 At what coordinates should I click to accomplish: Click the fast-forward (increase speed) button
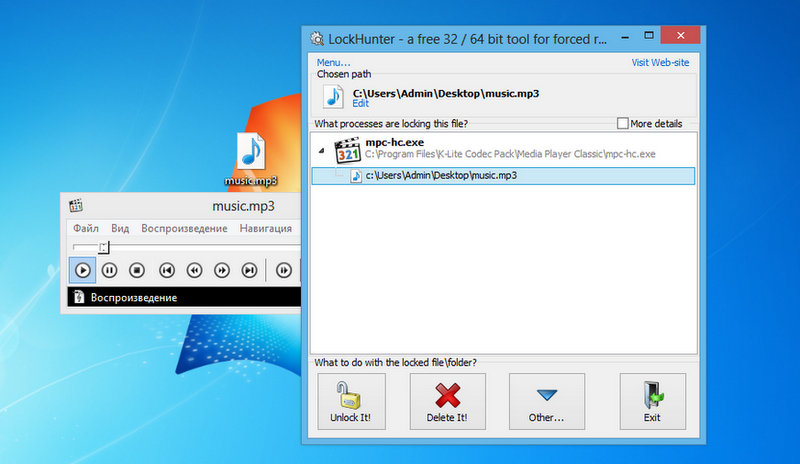[222, 270]
